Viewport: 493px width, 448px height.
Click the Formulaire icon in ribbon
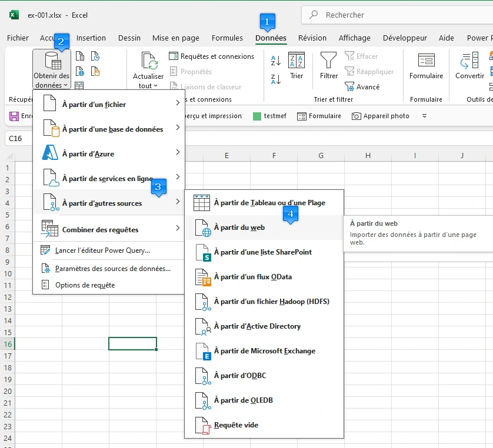pos(426,61)
